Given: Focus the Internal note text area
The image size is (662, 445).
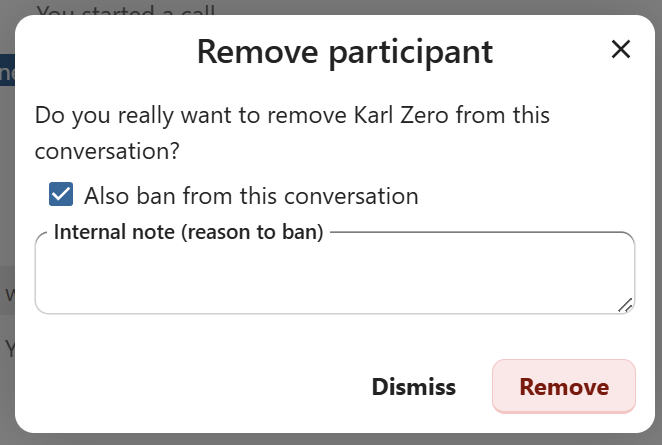Looking at the screenshot, I should coord(334,278).
